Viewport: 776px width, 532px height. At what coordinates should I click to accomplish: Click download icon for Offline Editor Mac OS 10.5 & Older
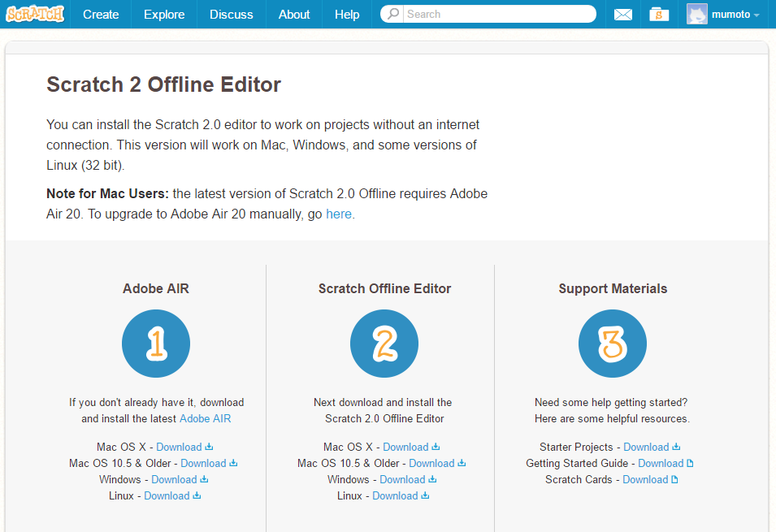coord(462,463)
